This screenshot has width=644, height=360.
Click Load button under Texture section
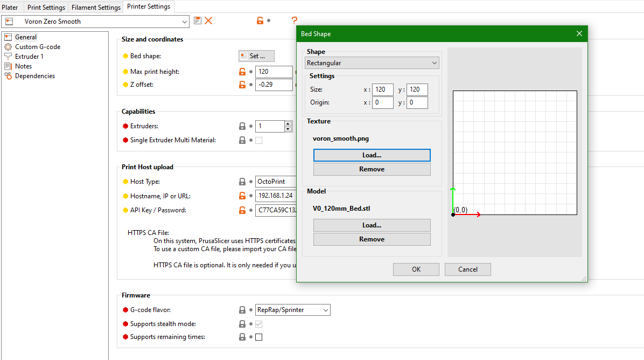tap(372, 155)
